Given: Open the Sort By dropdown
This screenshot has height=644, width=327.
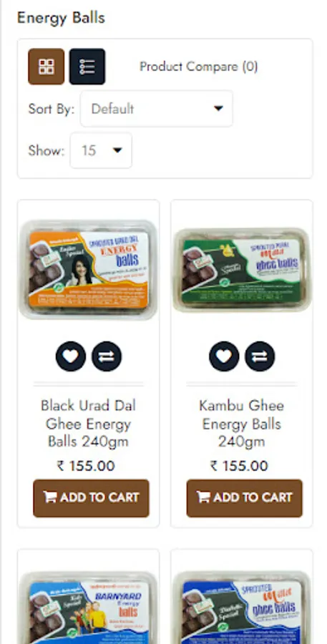Looking at the screenshot, I should (157, 109).
